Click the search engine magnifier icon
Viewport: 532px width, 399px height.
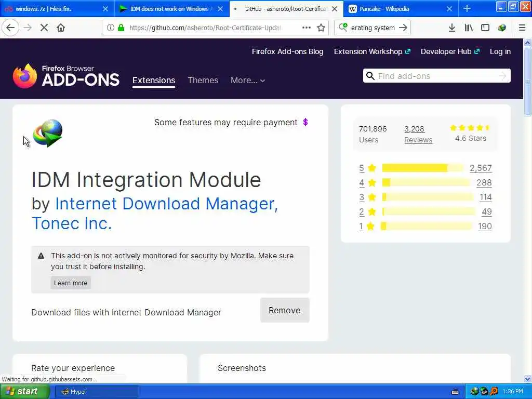tap(343, 27)
